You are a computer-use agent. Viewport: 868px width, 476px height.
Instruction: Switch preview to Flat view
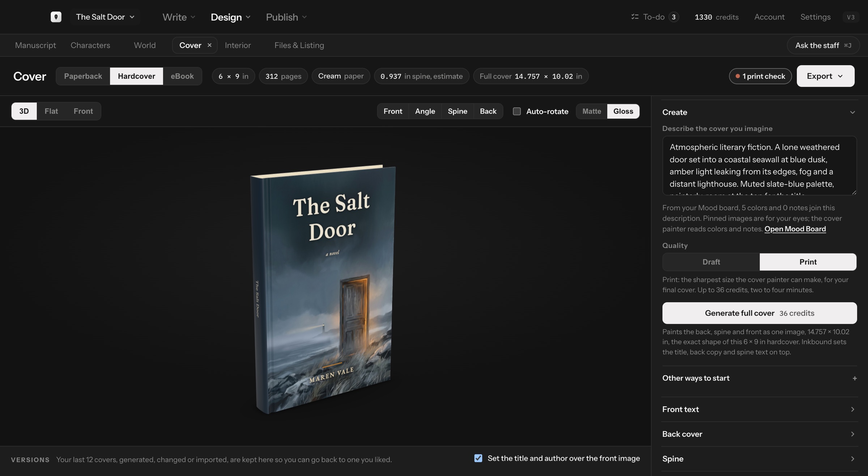point(51,111)
